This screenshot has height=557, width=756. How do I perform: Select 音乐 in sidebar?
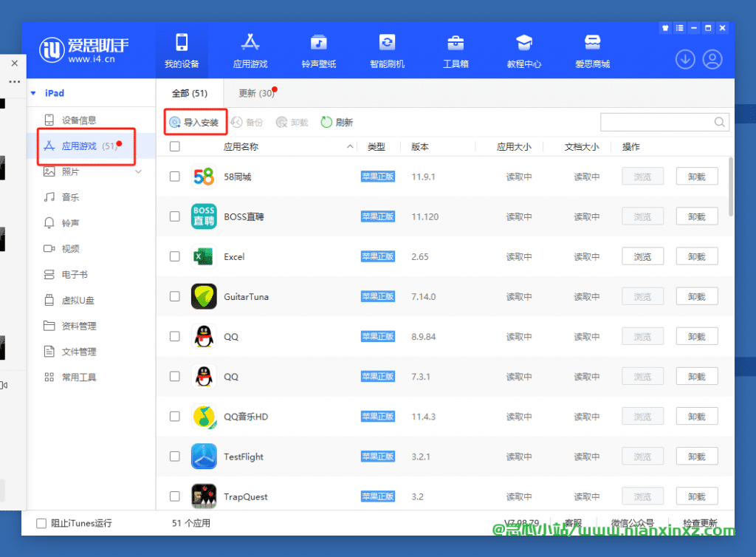(x=70, y=197)
